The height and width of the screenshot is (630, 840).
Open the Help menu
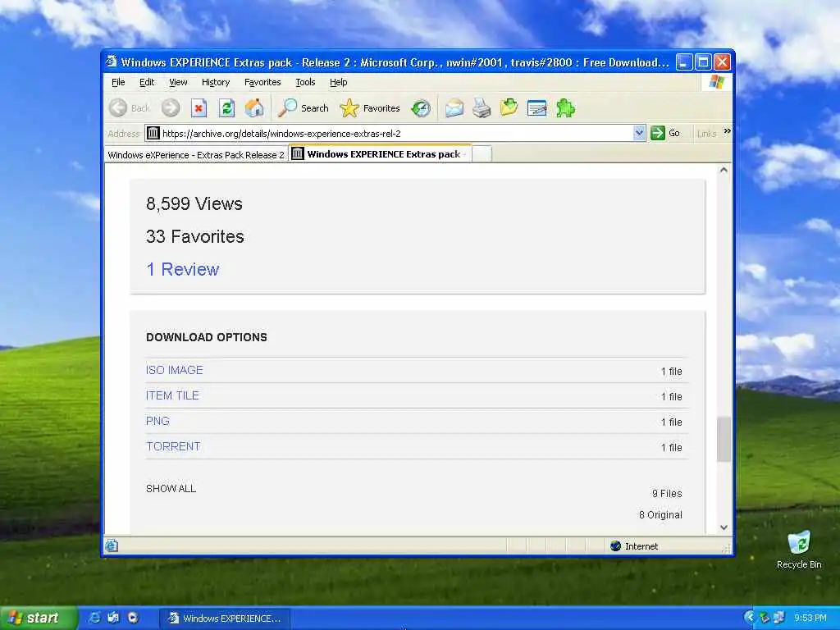pyautogui.click(x=339, y=82)
